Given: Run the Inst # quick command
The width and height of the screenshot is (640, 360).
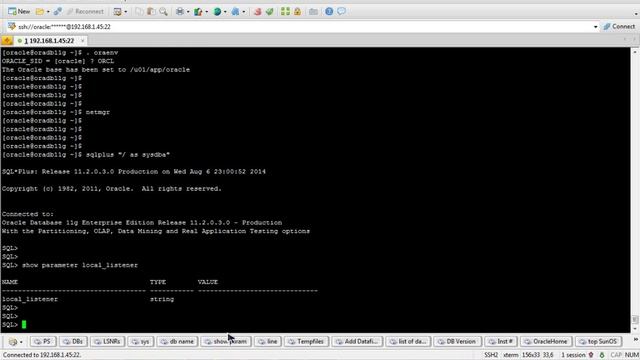Looking at the screenshot, I should pyautogui.click(x=502, y=342).
